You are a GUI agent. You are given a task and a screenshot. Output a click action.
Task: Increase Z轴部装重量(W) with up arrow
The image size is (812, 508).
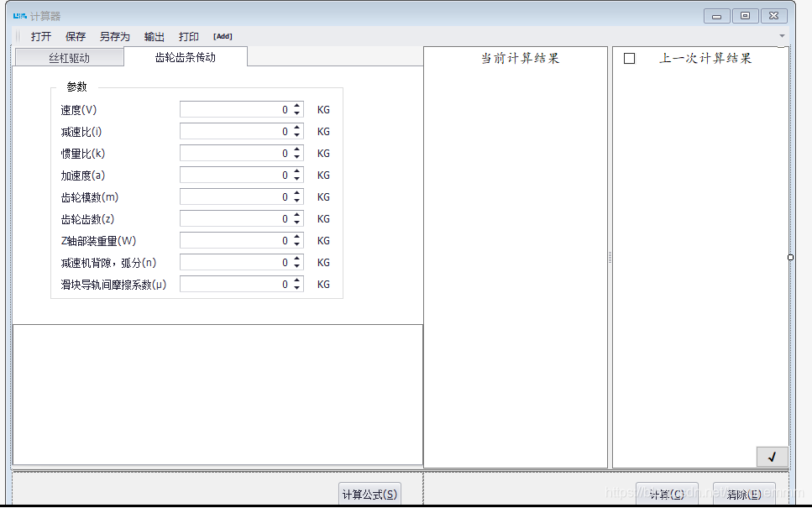296,236
